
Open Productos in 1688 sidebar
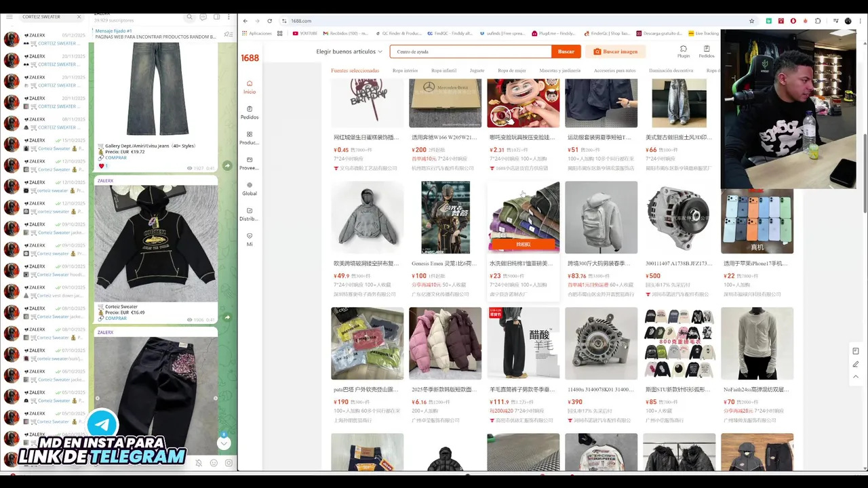tap(250, 138)
